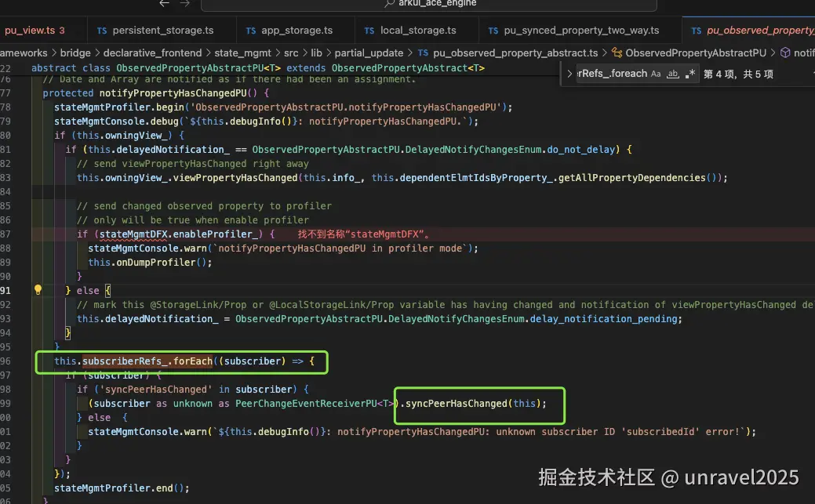Open the ObservedPropertyAbstractPU class breadcrumb
This screenshot has width=815, height=504.
(x=696, y=53)
